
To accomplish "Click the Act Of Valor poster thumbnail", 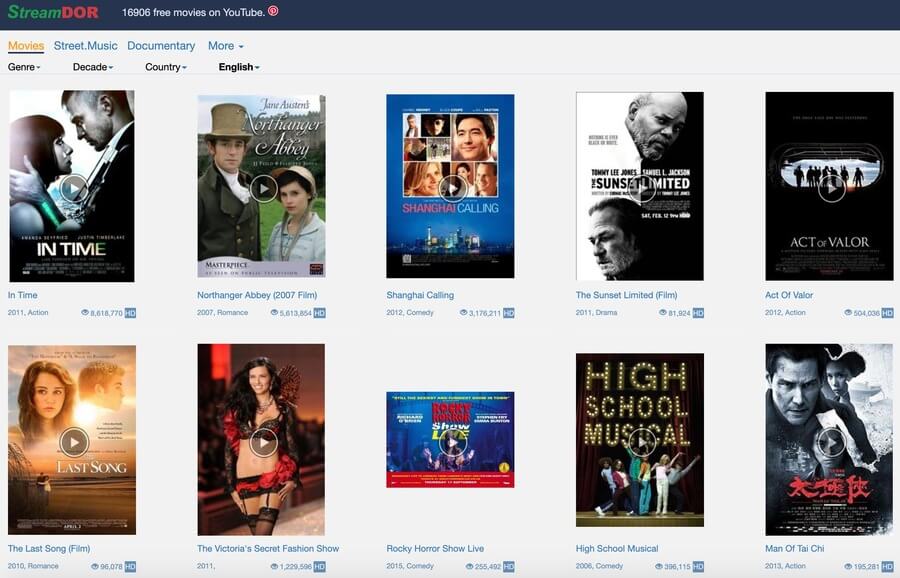I will [x=829, y=186].
